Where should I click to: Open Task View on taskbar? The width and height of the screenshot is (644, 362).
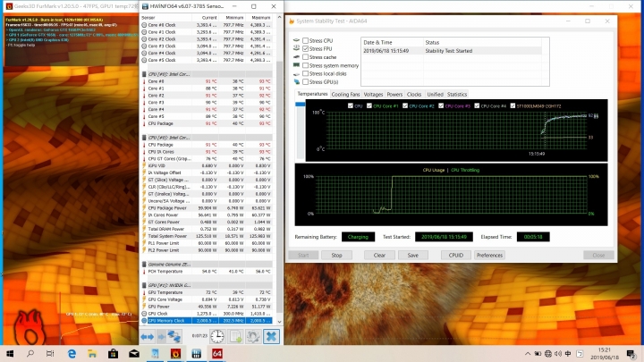50,353
